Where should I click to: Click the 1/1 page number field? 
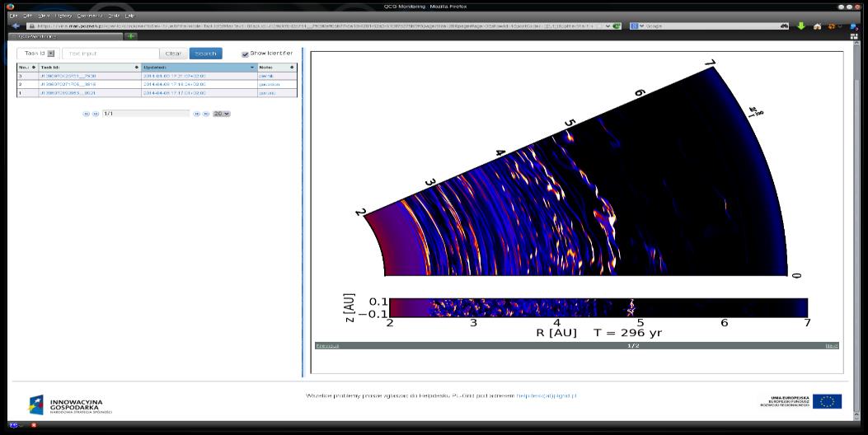click(146, 114)
